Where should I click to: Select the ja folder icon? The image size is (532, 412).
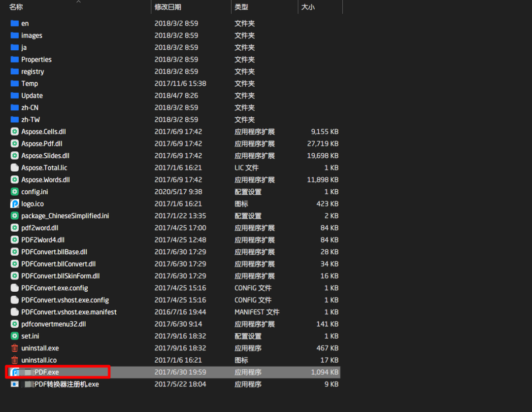click(x=15, y=47)
